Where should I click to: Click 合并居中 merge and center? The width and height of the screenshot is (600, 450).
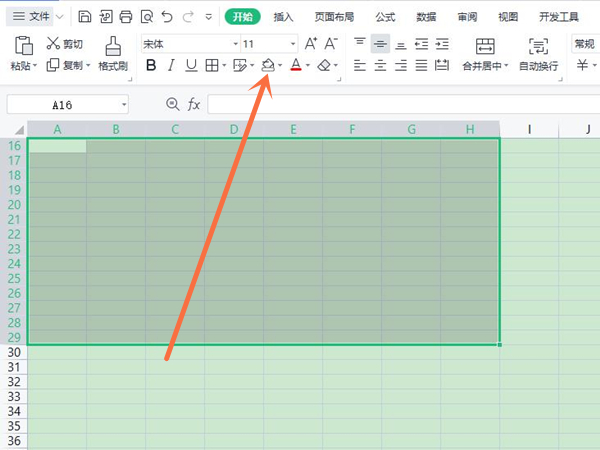[485, 54]
